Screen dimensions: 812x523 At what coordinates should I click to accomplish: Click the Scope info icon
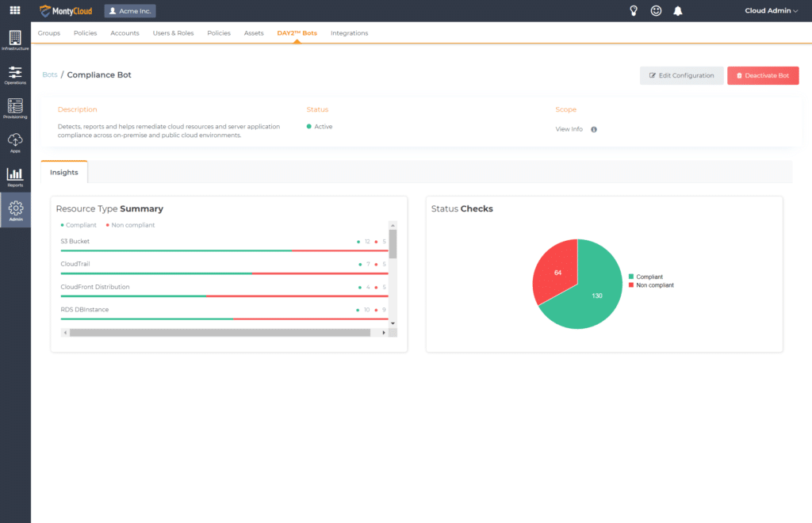594,129
